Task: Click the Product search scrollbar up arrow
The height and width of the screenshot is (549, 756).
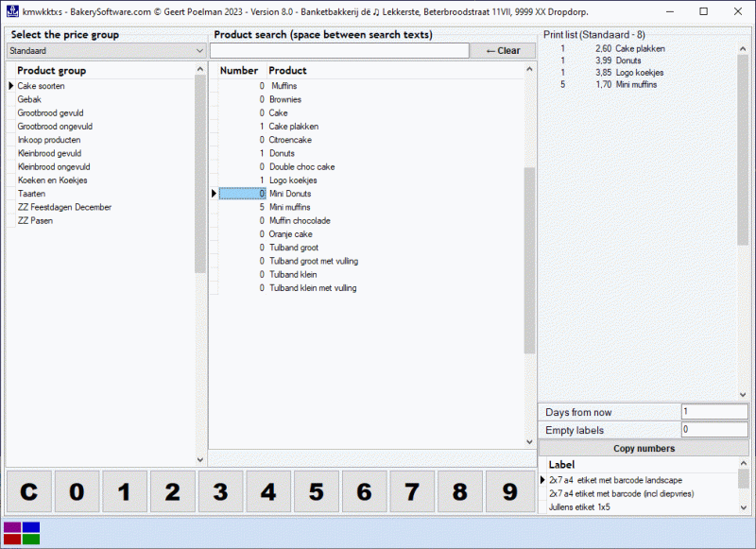Action: point(529,69)
